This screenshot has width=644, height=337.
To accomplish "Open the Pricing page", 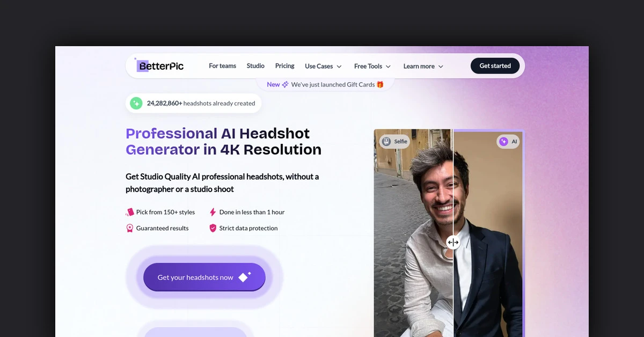I will pos(284,65).
